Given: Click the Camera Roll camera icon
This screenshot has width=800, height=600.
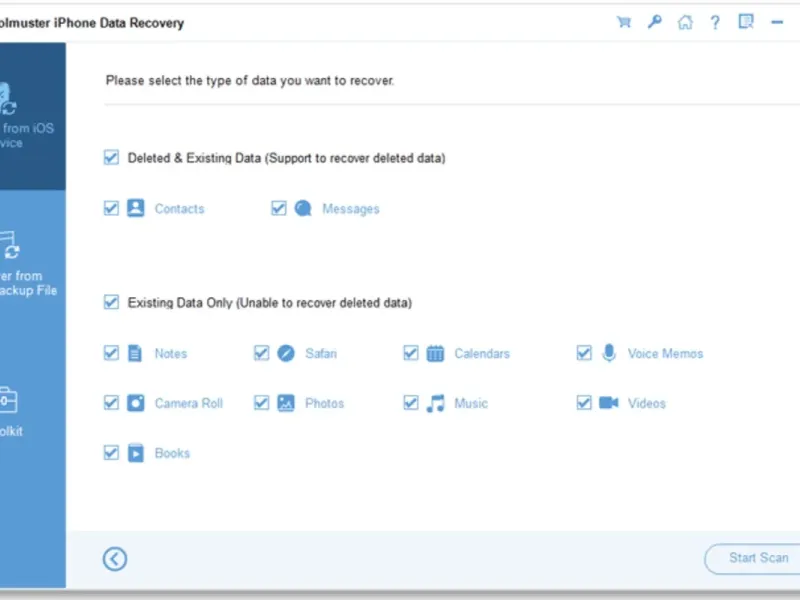Looking at the screenshot, I should click(136, 403).
